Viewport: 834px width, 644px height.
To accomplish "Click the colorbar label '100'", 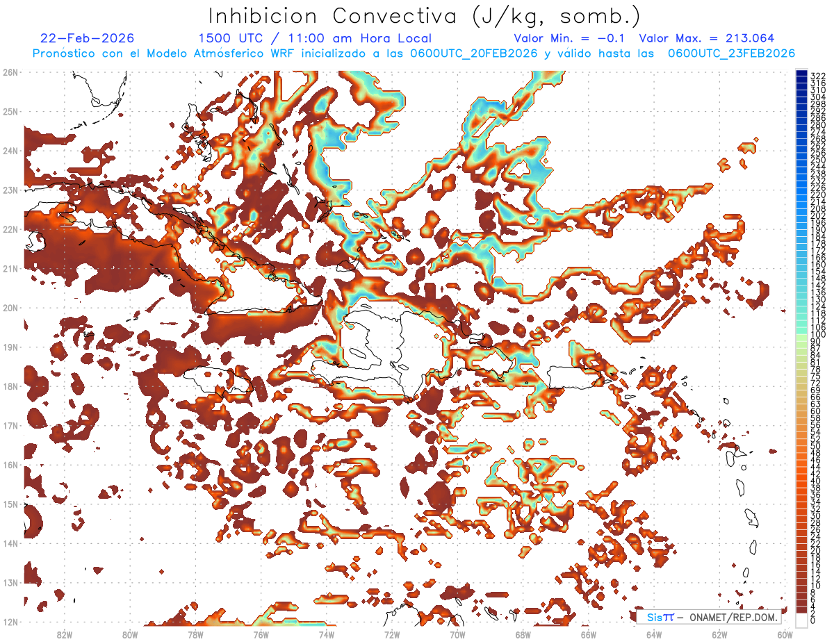I will [817, 335].
